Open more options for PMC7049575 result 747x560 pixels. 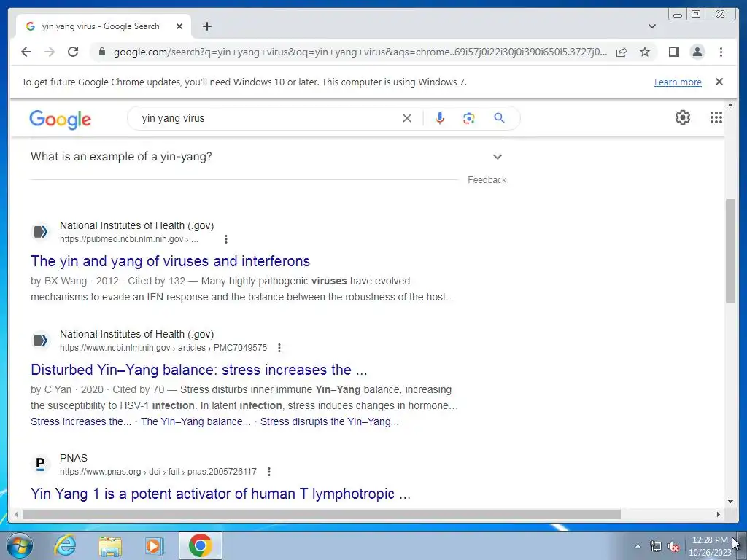(x=279, y=348)
